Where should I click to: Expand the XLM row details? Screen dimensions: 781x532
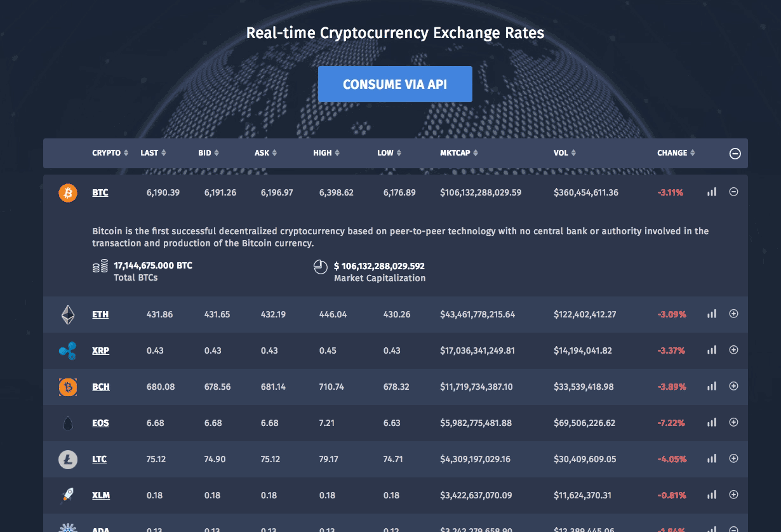(733, 495)
